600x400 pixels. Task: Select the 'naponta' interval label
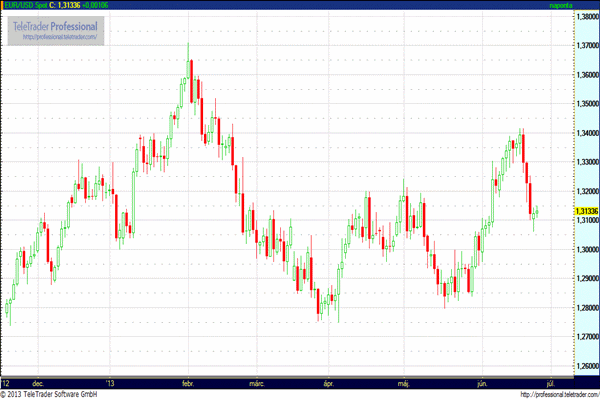(563, 5)
